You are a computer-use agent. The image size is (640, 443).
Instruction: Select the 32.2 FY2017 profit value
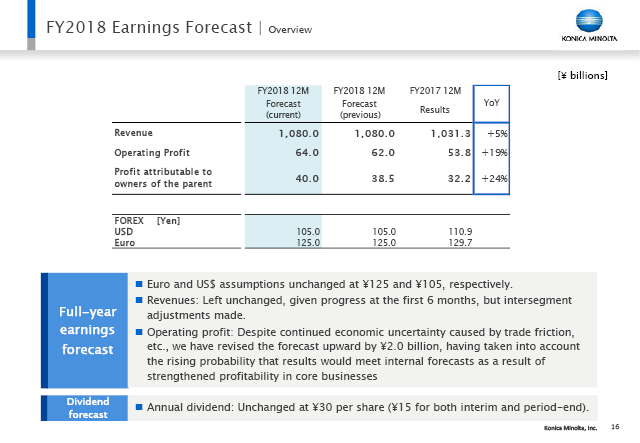(x=459, y=178)
